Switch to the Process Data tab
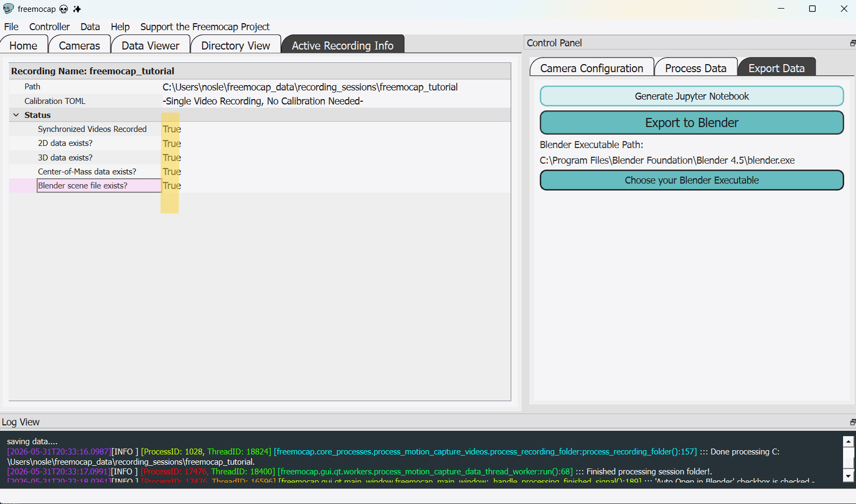 [x=695, y=68]
